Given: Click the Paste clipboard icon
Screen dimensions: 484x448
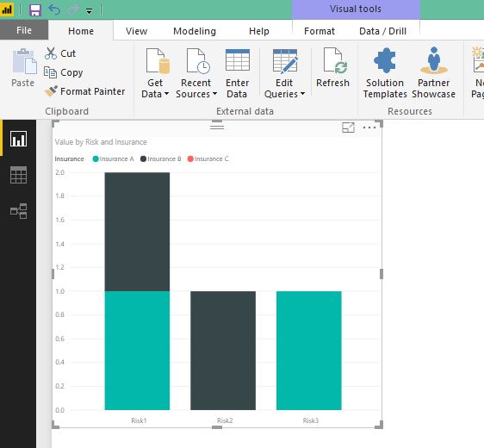Looking at the screenshot, I should click(x=24, y=61).
